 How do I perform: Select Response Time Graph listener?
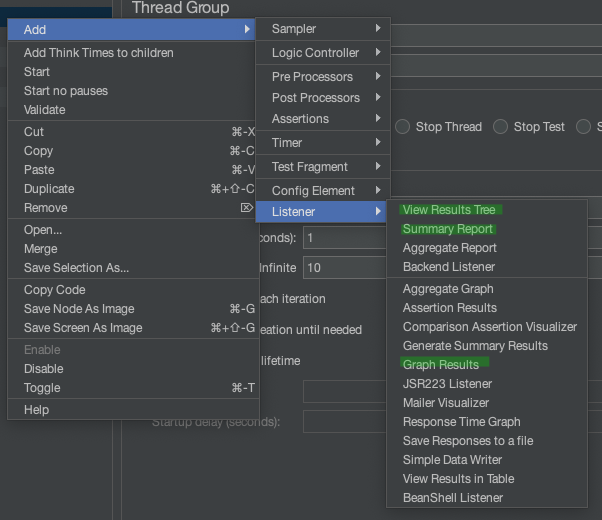(x=461, y=422)
